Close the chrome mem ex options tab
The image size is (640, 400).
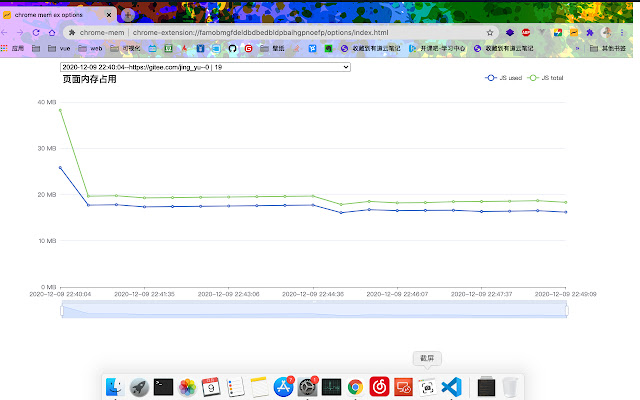109,15
